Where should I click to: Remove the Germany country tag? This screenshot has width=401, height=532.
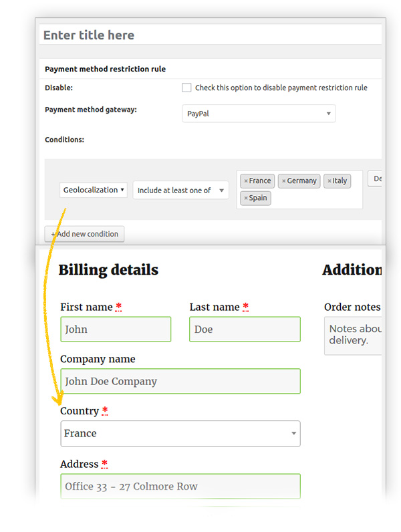click(283, 181)
